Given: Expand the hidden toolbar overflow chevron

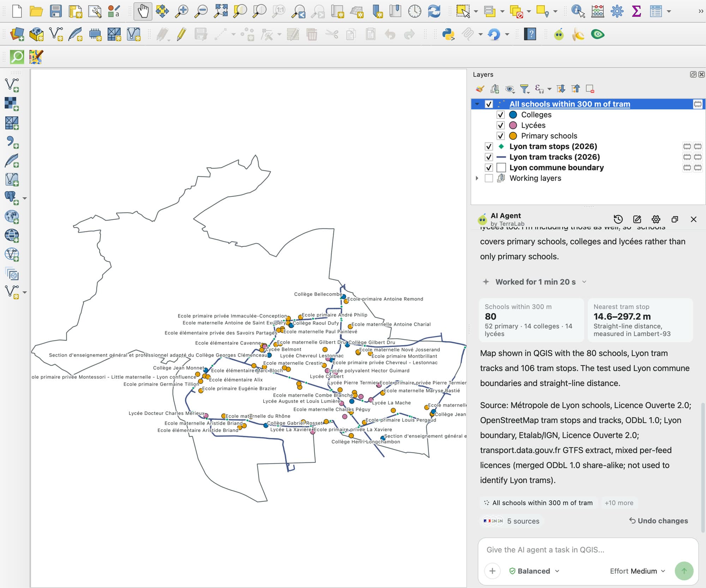Looking at the screenshot, I should [700, 11].
